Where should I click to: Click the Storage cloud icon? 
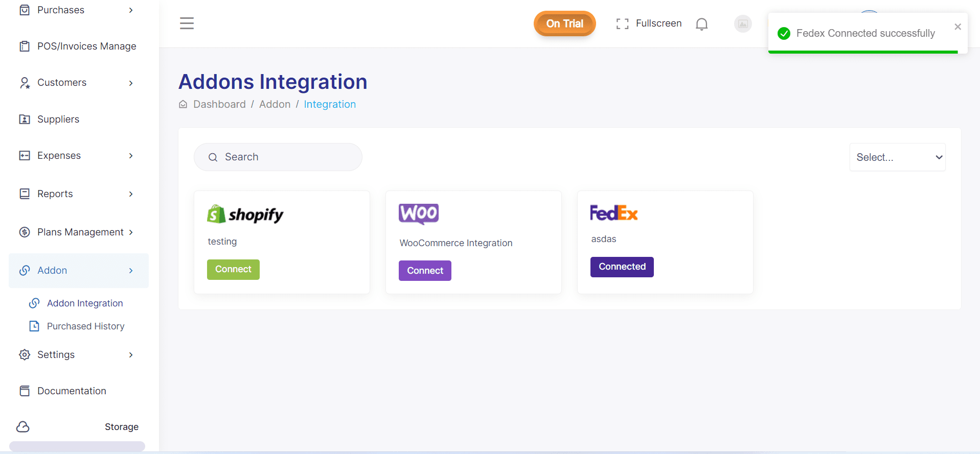pyautogui.click(x=23, y=427)
